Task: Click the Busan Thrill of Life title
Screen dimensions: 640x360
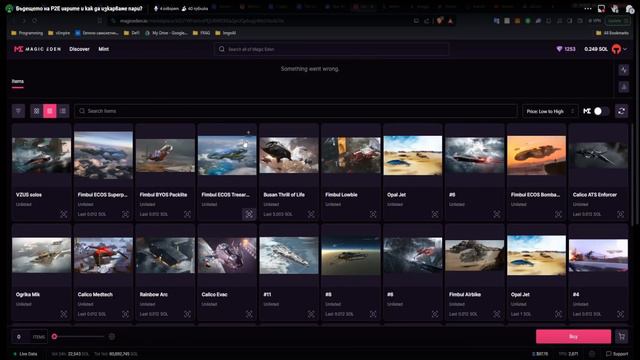Action: click(x=284, y=195)
